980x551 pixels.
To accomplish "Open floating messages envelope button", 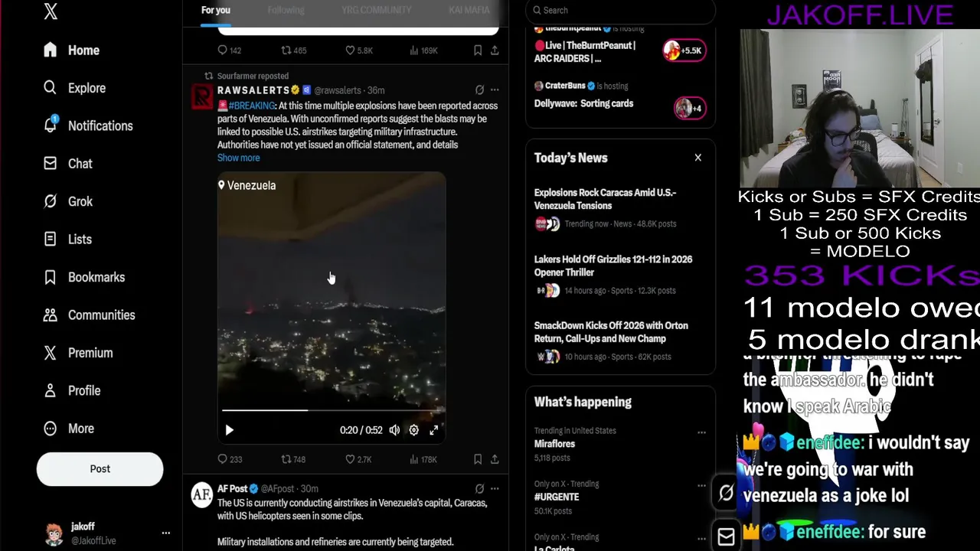I will coord(726,537).
